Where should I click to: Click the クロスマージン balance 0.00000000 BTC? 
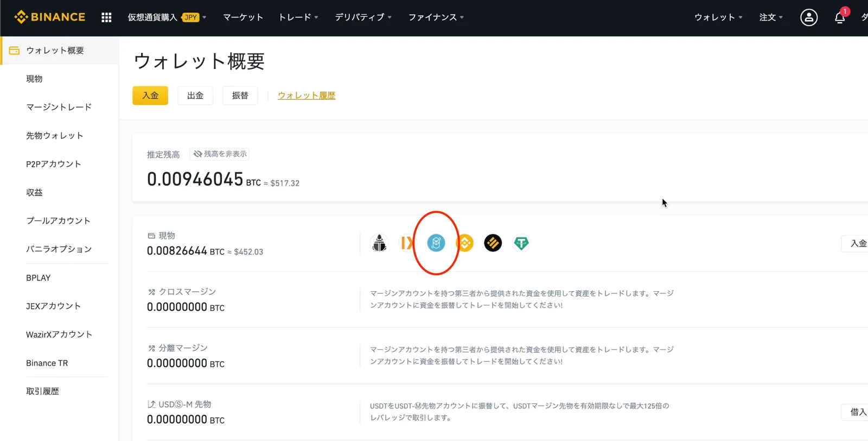(x=186, y=307)
